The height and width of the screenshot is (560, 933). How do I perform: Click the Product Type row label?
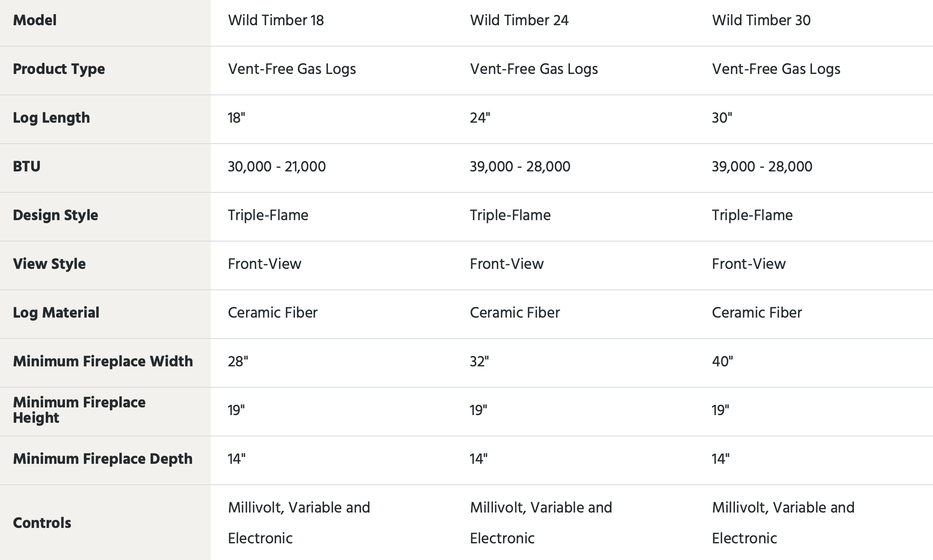(x=59, y=69)
